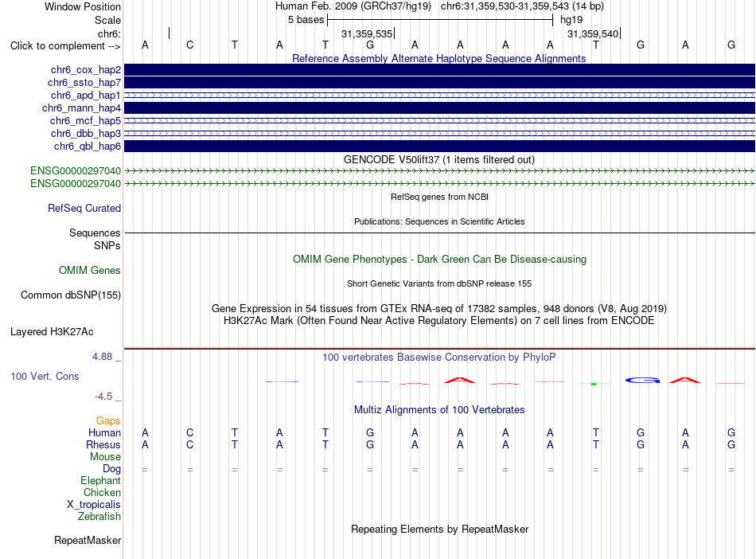Open the RefSeq Curated track label
The height and width of the screenshot is (559, 756).
[84, 209]
